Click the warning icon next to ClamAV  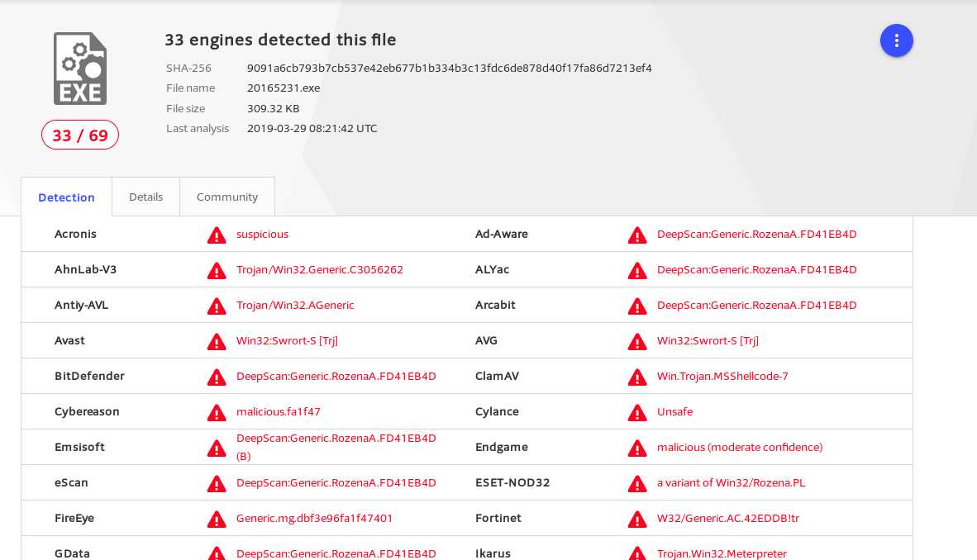click(x=636, y=377)
